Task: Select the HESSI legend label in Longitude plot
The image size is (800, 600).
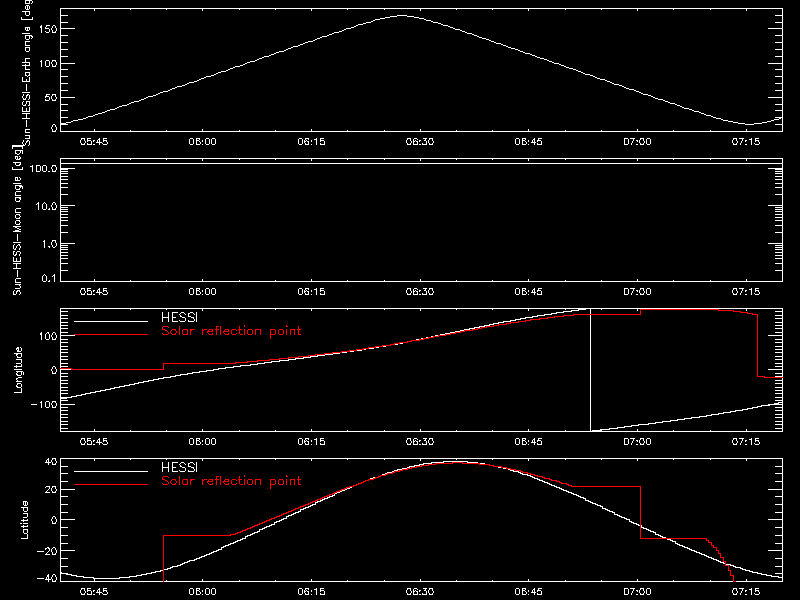Action: [x=179, y=317]
